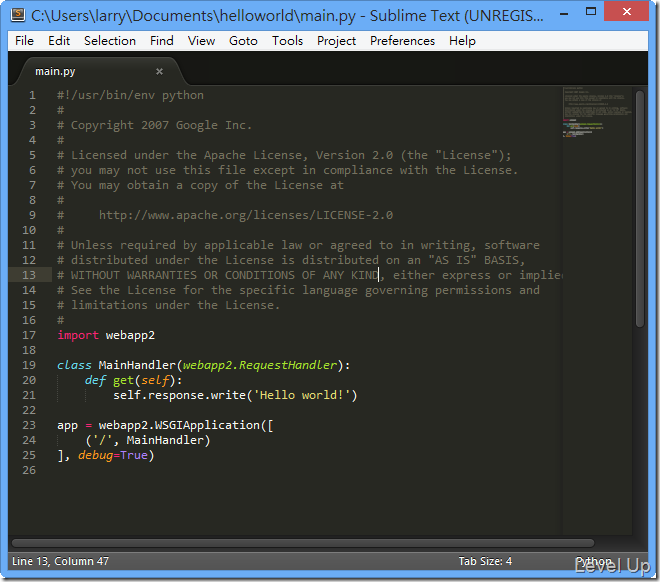Viewport: 660px width, 582px height.
Task: Click the apache.org LICENSE-2.0 URL text
Action: point(246,215)
